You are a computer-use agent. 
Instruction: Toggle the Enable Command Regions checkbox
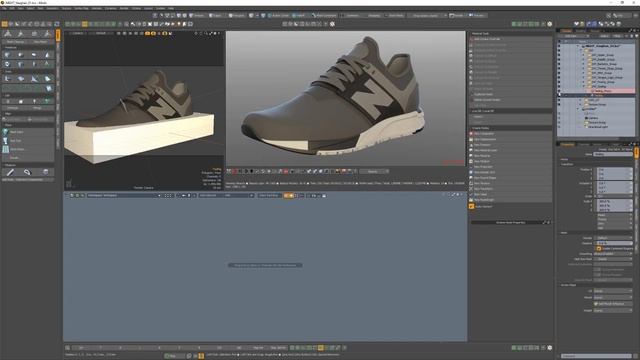599,248
